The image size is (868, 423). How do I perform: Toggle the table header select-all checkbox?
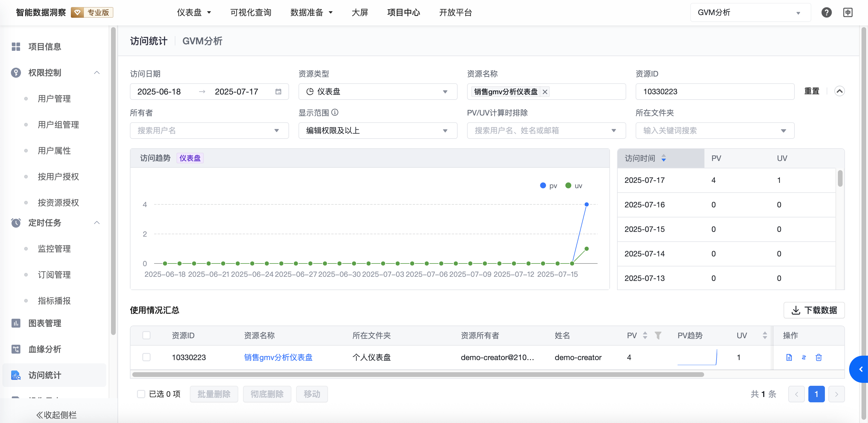146,335
